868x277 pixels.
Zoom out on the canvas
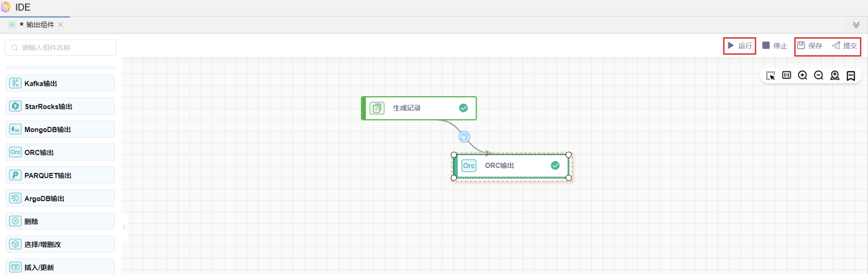(x=819, y=76)
